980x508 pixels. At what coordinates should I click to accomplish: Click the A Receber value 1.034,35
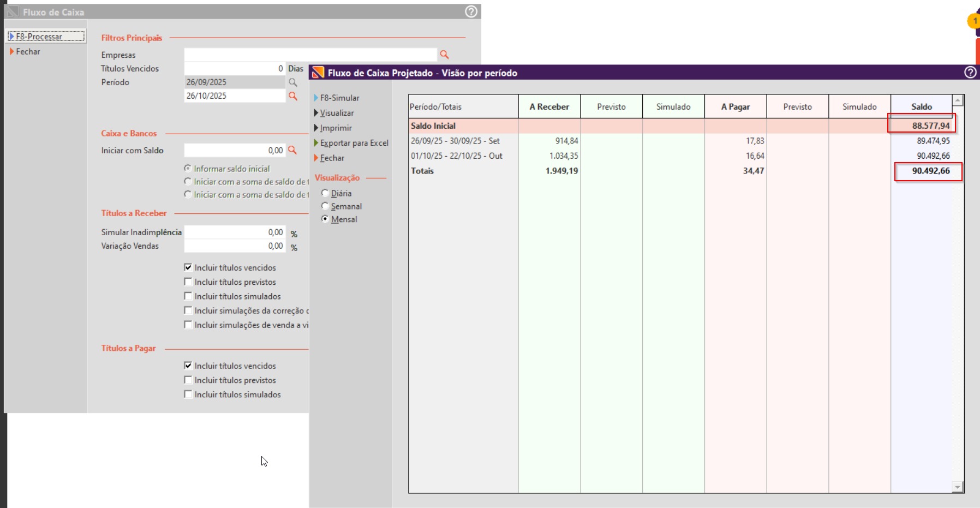(564, 156)
